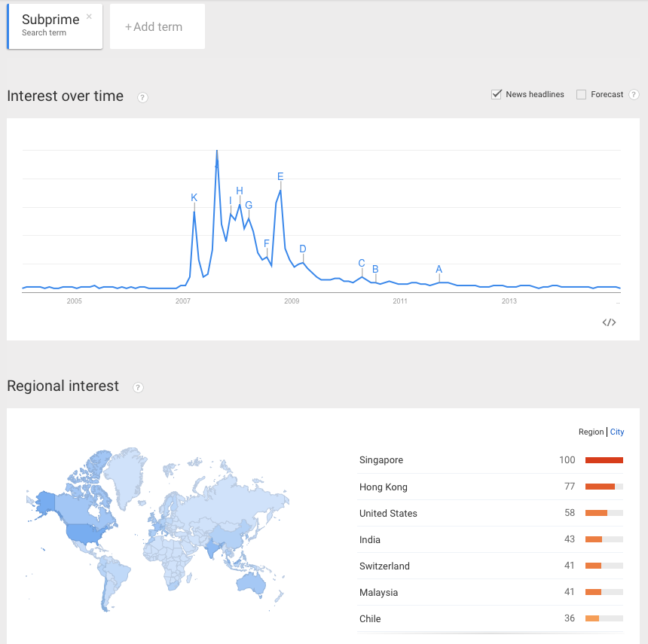Select headline marker H on chart
Image resolution: width=648 pixels, height=644 pixels.
pos(240,191)
